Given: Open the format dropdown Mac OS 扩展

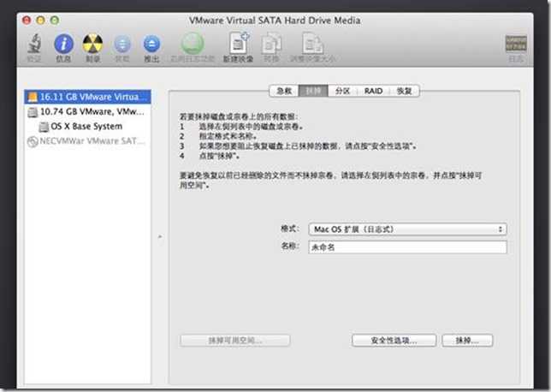Looking at the screenshot, I should click(x=407, y=229).
